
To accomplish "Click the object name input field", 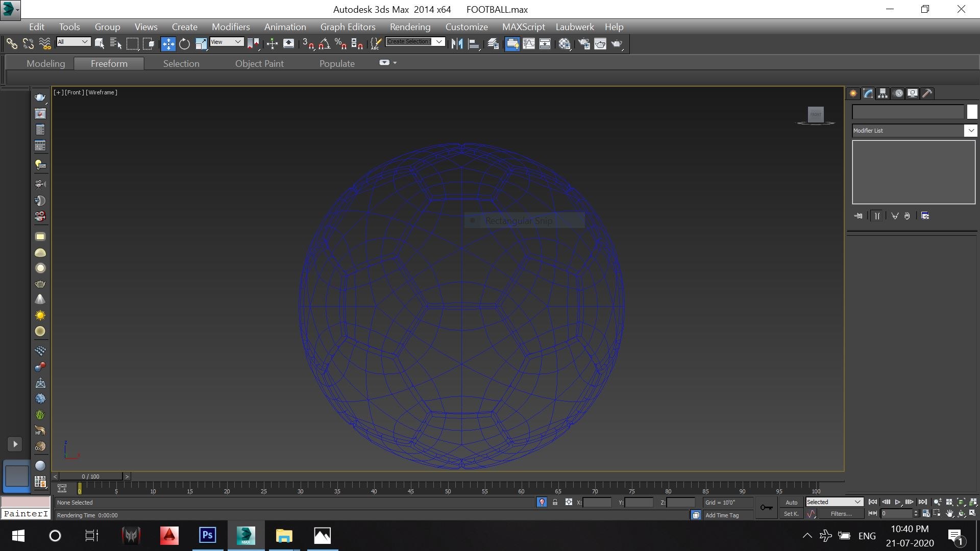I will click(x=908, y=112).
